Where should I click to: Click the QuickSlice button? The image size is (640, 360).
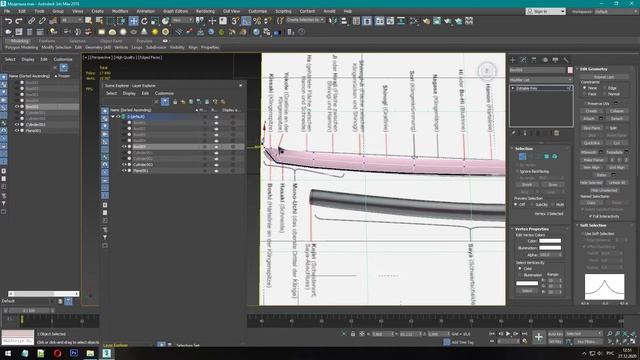[x=591, y=143]
